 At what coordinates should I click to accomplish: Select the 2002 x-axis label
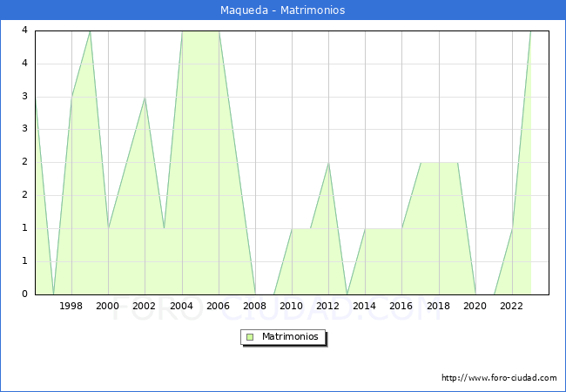point(144,306)
